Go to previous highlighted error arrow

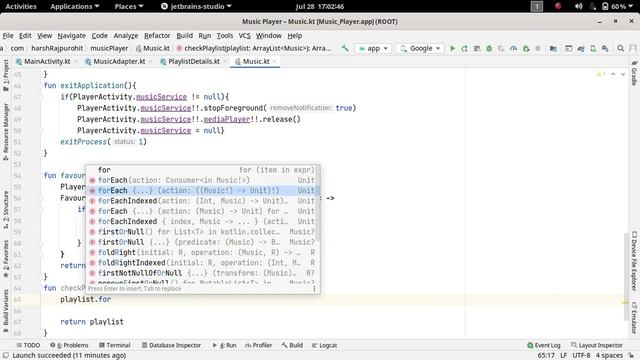[x=613, y=74]
